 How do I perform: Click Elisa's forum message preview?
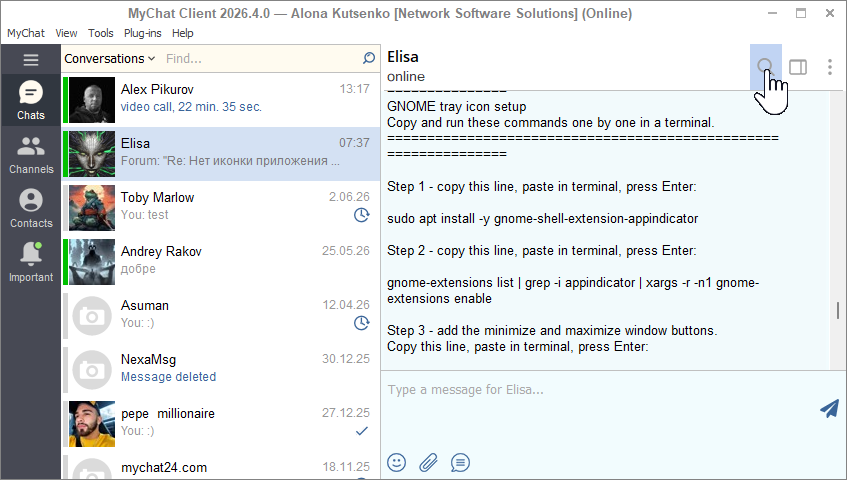click(x=230, y=161)
